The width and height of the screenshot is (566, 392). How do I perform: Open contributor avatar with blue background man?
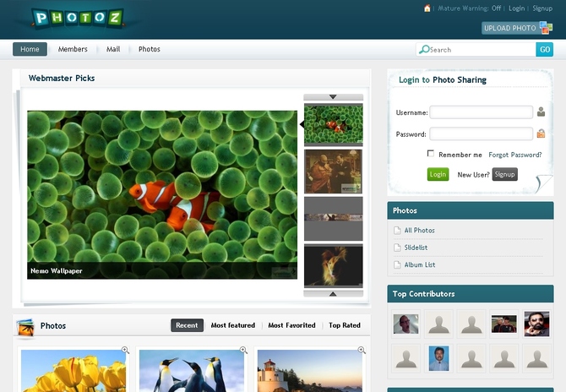click(438, 358)
